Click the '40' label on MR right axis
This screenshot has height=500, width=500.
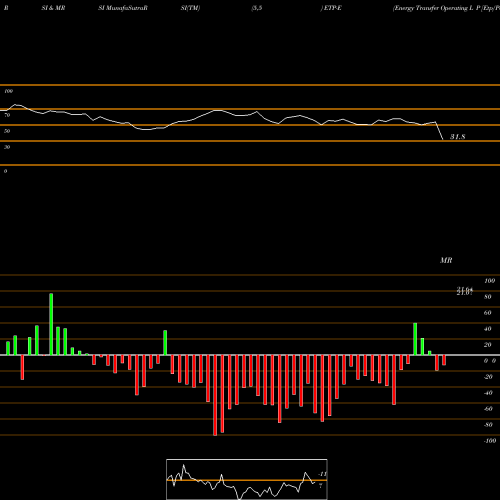click(488, 329)
